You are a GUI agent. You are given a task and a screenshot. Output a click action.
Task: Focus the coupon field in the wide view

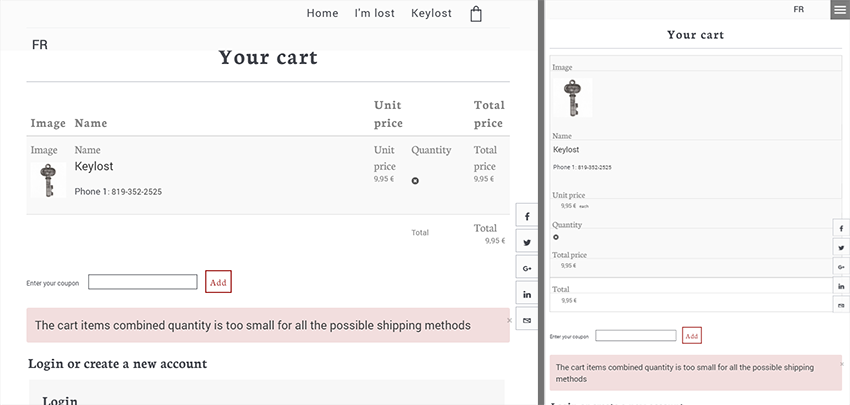[x=143, y=282]
